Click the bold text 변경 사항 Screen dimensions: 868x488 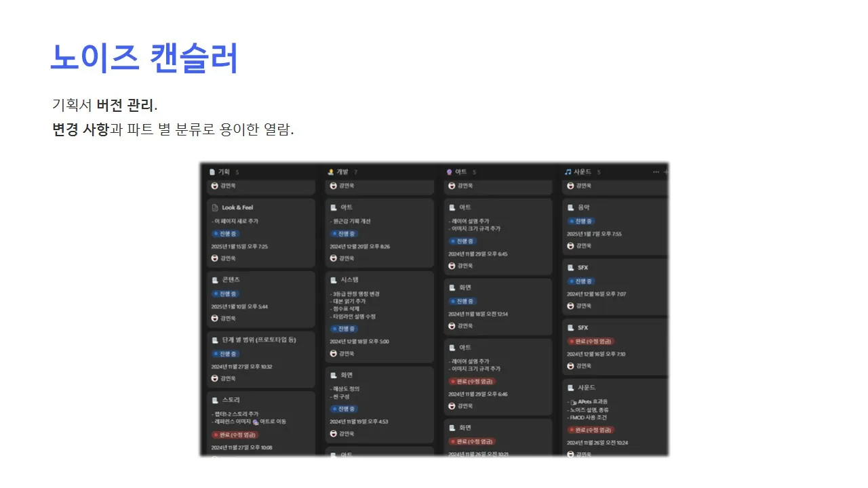81,129
